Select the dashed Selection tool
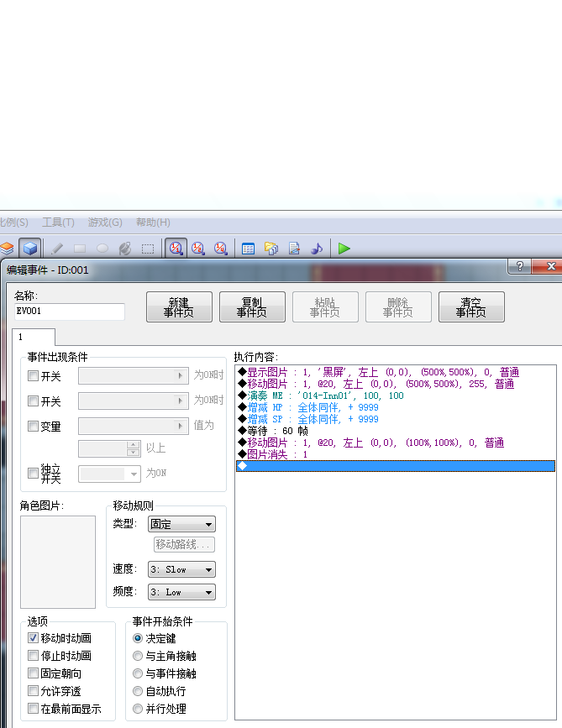This screenshot has height=728, width=562. coord(148,249)
